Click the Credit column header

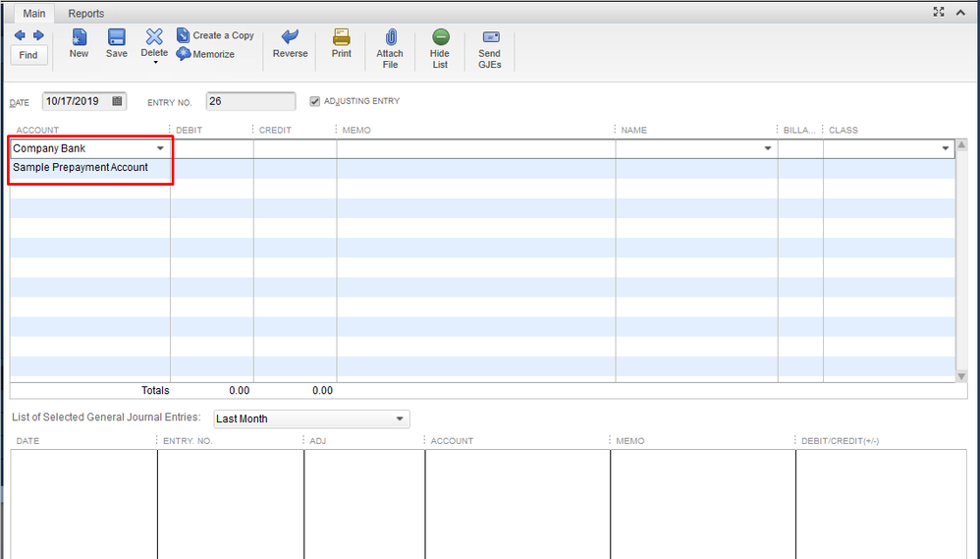tap(275, 130)
